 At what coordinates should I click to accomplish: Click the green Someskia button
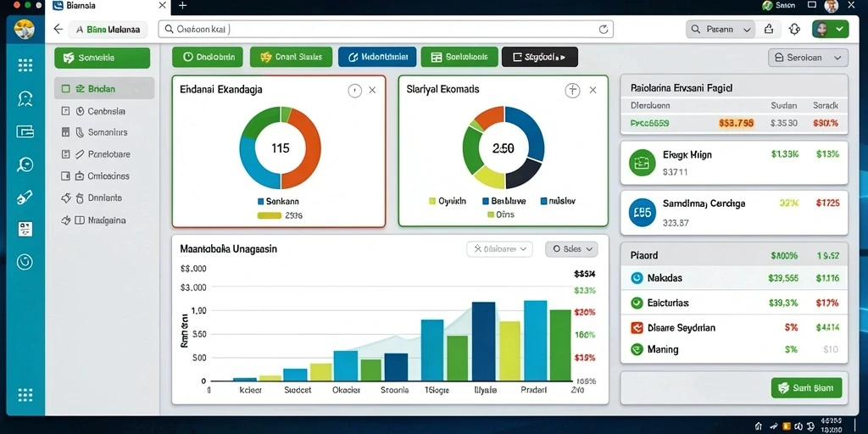point(103,58)
